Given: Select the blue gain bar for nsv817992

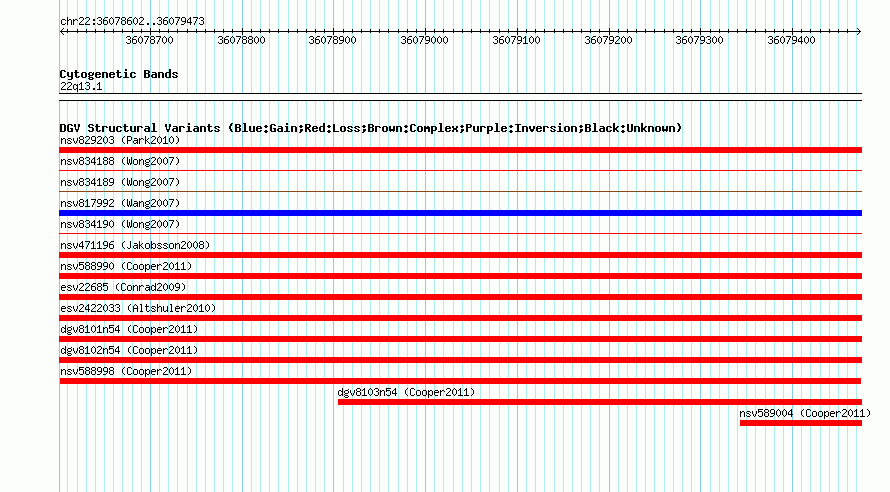Looking at the screenshot, I should coord(460,213).
